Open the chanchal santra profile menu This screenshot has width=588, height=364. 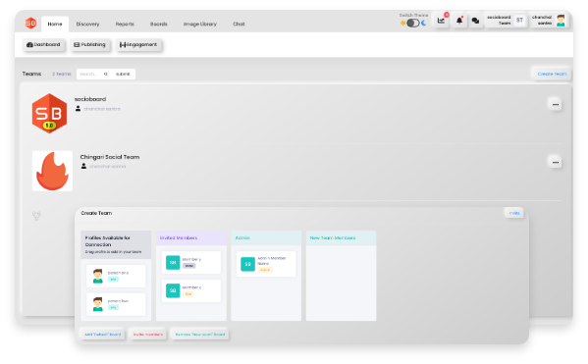550,21
